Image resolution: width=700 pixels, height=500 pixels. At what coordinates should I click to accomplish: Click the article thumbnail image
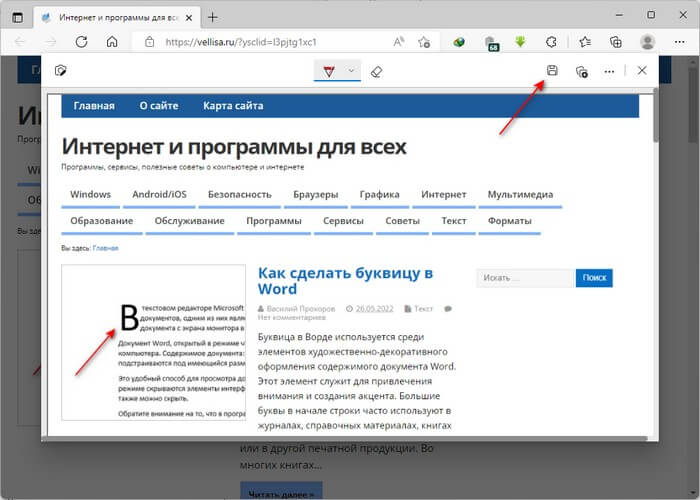click(154, 342)
